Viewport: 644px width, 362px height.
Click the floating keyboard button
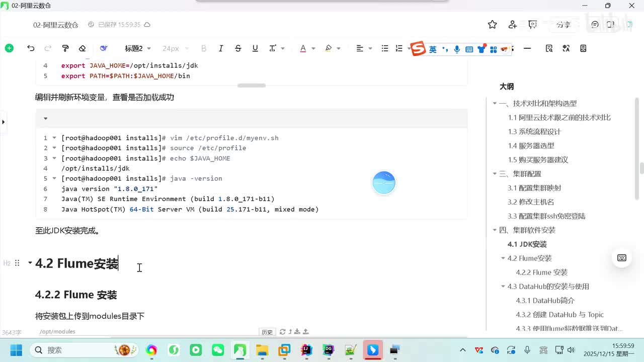(622, 258)
